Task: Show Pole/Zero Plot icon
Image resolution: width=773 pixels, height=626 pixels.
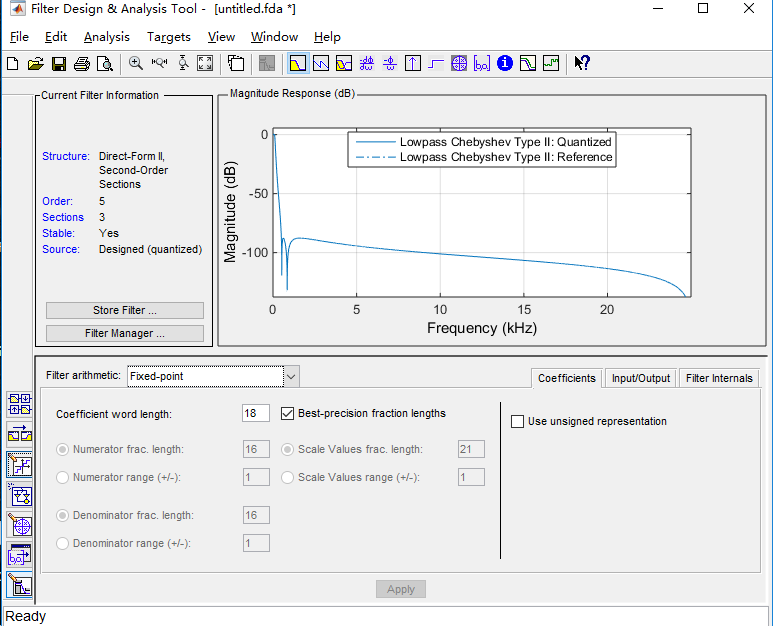Action: point(459,63)
